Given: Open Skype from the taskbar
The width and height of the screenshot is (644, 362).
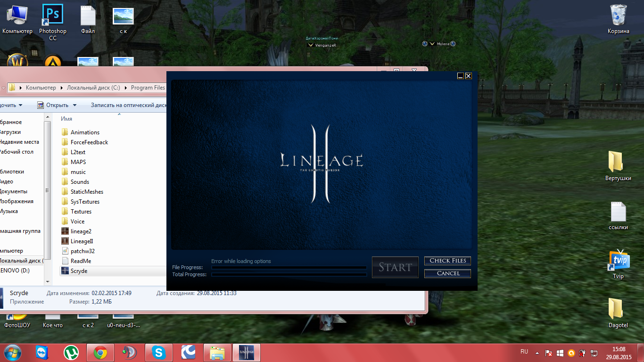Looking at the screenshot, I should click(x=158, y=353).
